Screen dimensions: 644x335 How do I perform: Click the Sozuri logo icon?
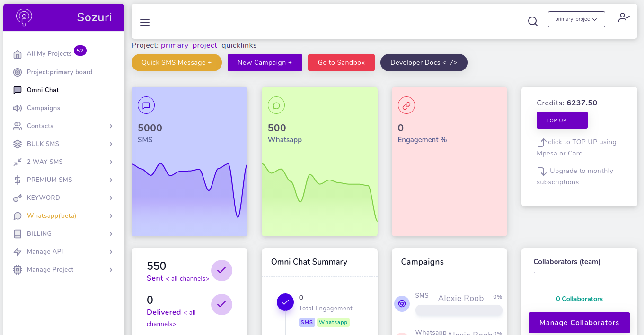tap(24, 17)
